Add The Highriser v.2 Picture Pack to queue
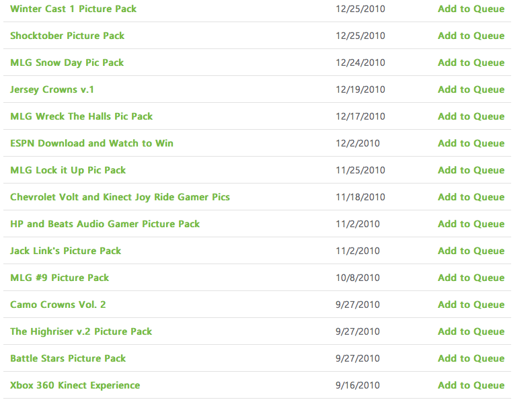The image size is (532, 402). [471, 331]
